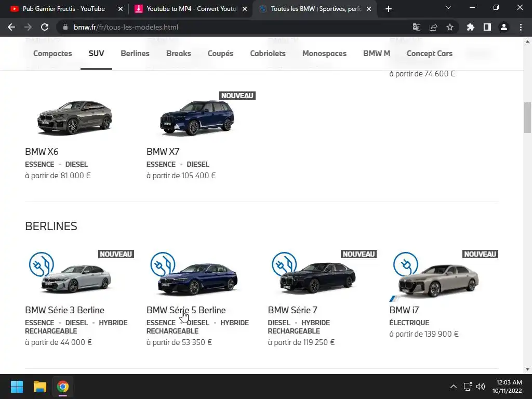Select the BMW M category
The width and height of the screenshot is (532, 399).
click(x=377, y=54)
